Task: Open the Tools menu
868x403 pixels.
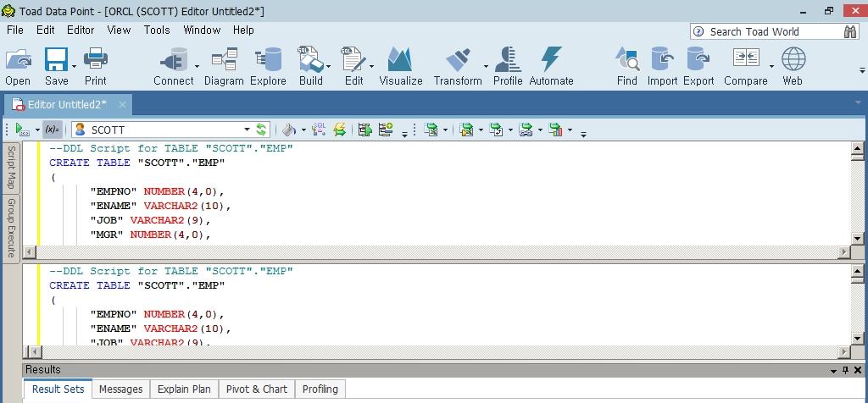Action: pos(157,30)
